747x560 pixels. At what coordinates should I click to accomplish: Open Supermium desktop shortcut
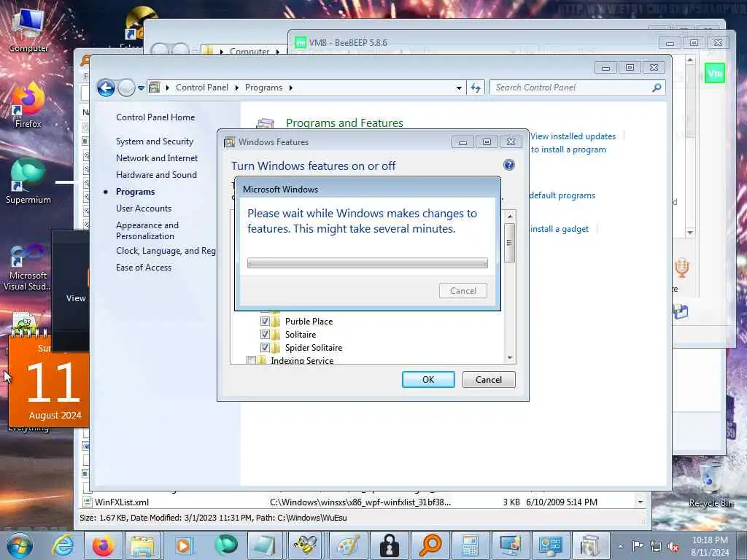coord(28,181)
